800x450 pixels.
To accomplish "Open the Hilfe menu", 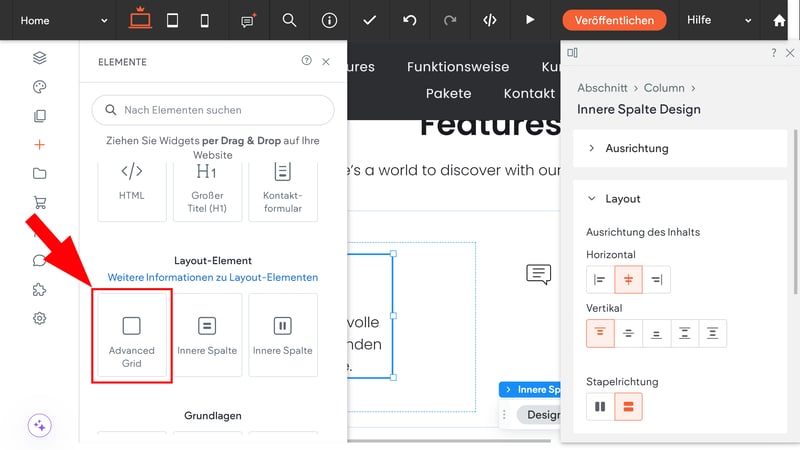I will pos(719,20).
